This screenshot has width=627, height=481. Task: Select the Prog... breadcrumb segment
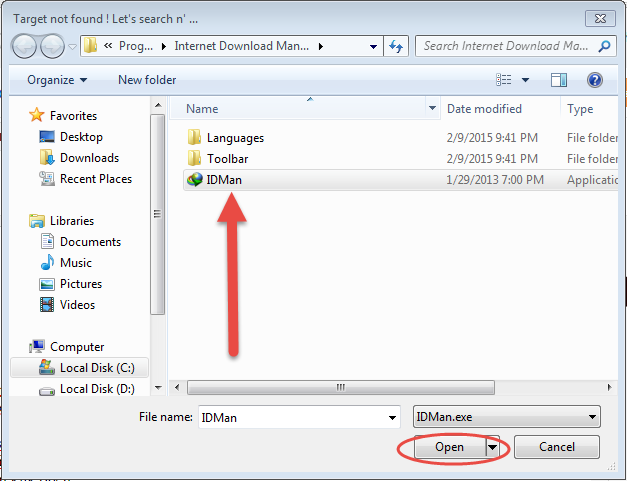click(136, 46)
